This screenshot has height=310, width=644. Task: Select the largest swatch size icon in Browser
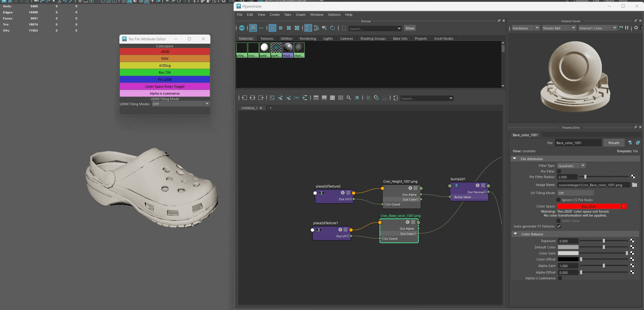[297, 28]
